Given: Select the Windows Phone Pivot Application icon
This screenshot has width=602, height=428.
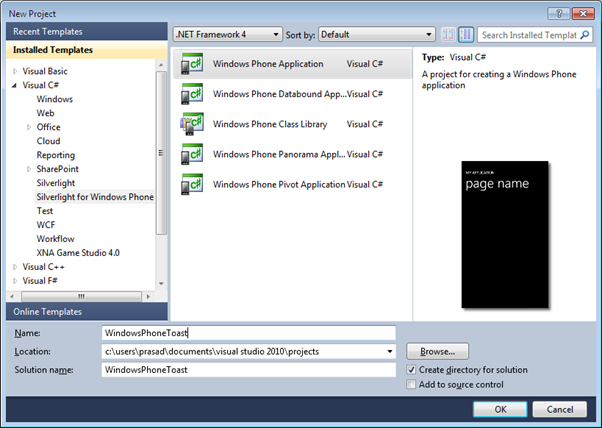Looking at the screenshot, I should [x=192, y=184].
